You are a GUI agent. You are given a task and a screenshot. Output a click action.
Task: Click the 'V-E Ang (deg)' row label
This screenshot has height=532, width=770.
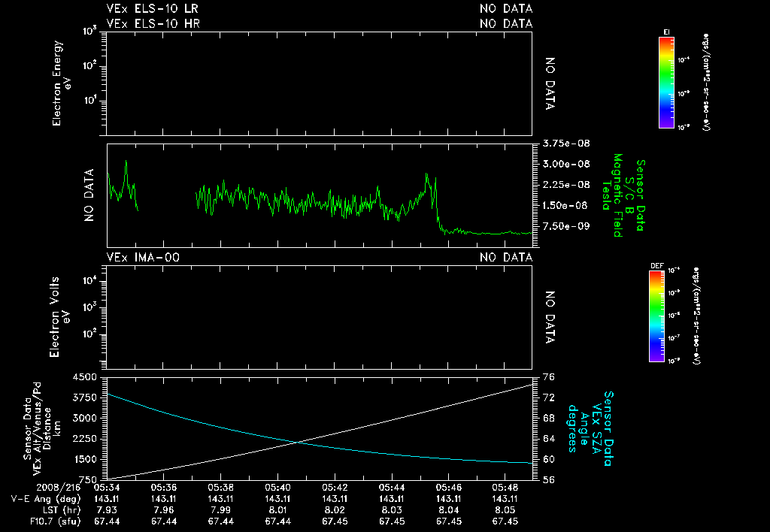(46, 499)
